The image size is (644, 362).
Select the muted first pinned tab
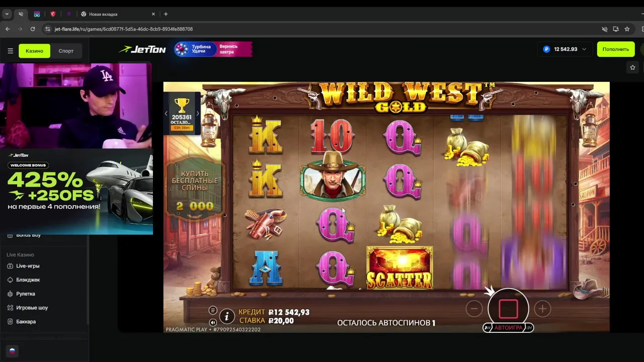(x=21, y=14)
